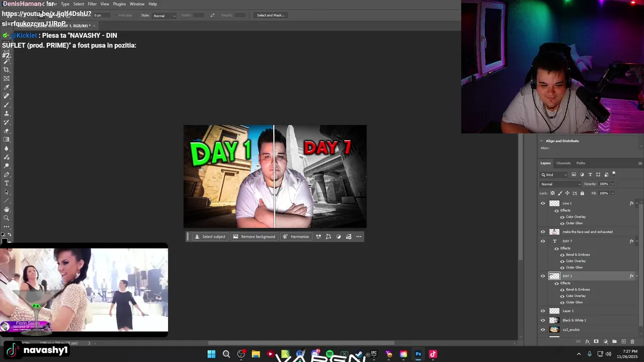Hide the cs2_anubis layer
Image resolution: width=644 pixels, height=362 pixels.
(x=542, y=330)
